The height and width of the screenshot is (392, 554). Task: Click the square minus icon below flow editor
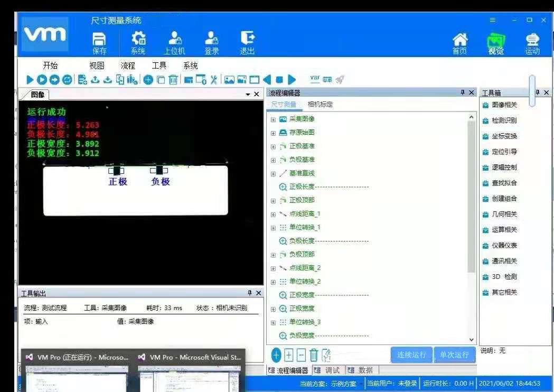[301, 355]
